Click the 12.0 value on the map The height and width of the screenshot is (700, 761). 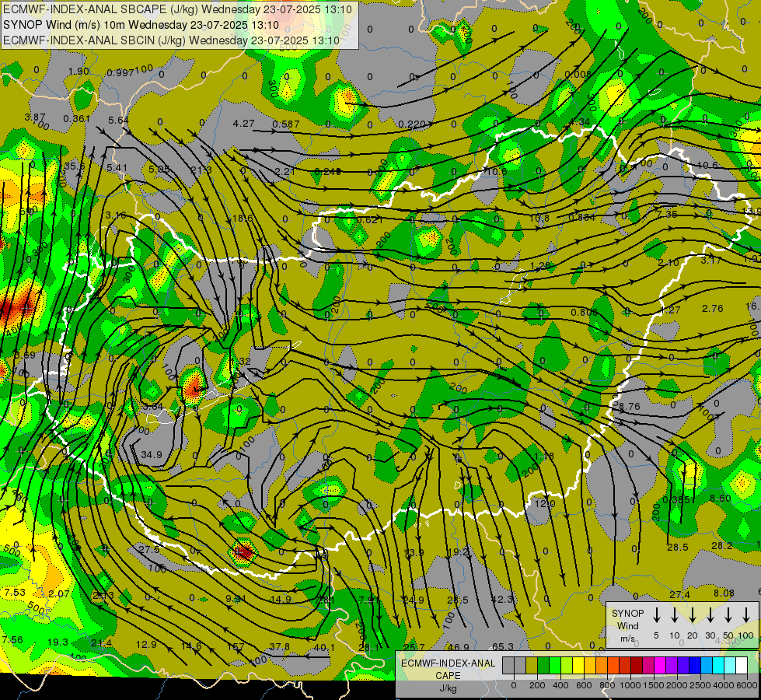545,504
